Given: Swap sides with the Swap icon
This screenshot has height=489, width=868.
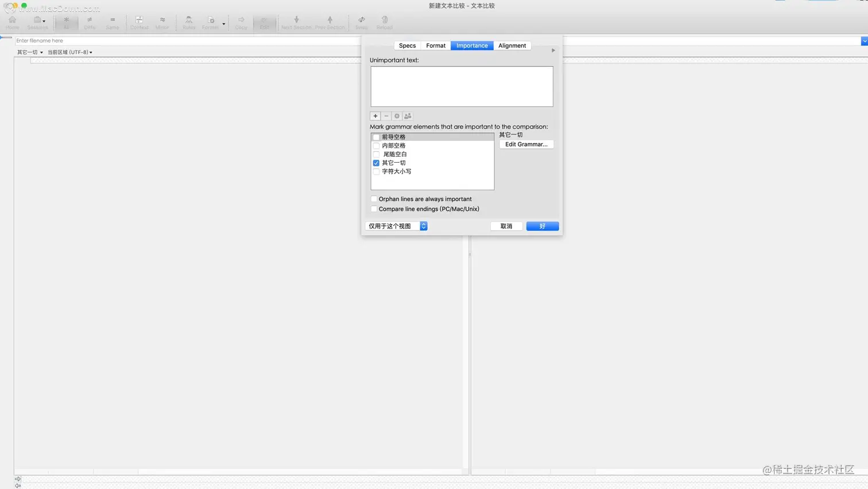Looking at the screenshot, I should [x=361, y=22].
